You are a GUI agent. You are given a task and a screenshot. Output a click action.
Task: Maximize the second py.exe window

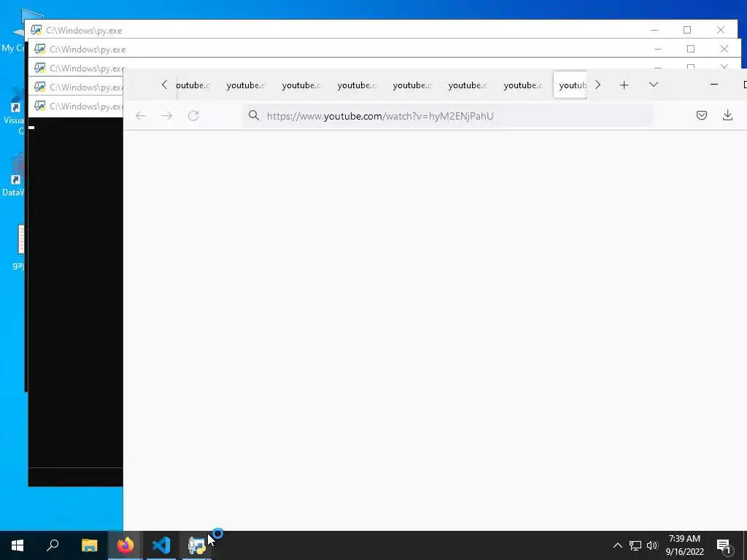(x=691, y=49)
